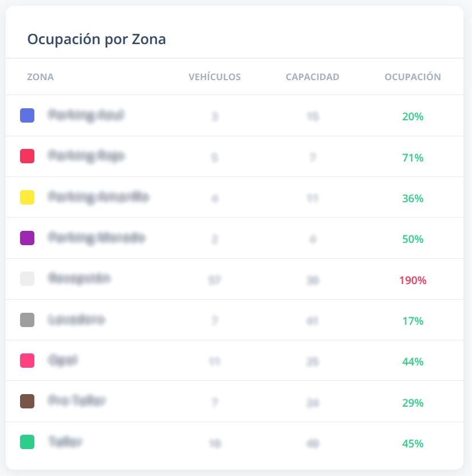Click the purple Parking Morado zone marker

(x=26, y=238)
